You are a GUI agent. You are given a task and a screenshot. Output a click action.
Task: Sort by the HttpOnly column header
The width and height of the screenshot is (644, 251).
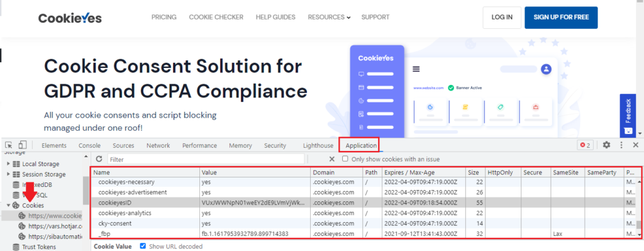[502, 172]
